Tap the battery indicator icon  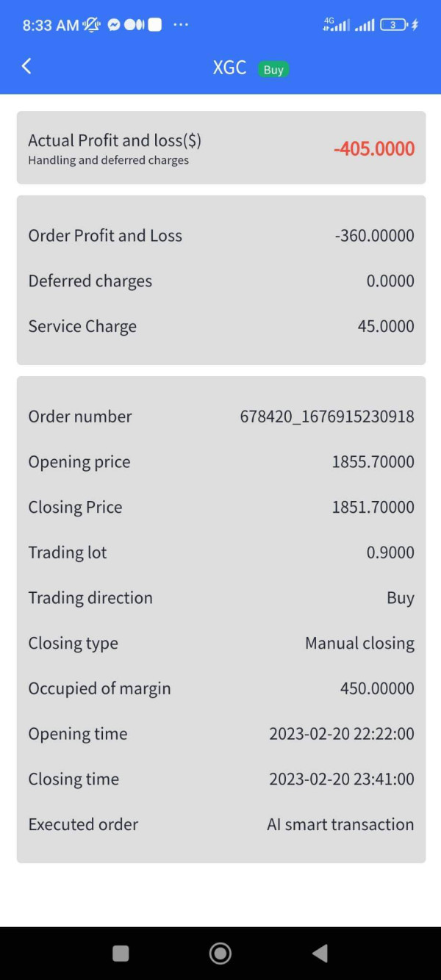(x=394, y=25)
